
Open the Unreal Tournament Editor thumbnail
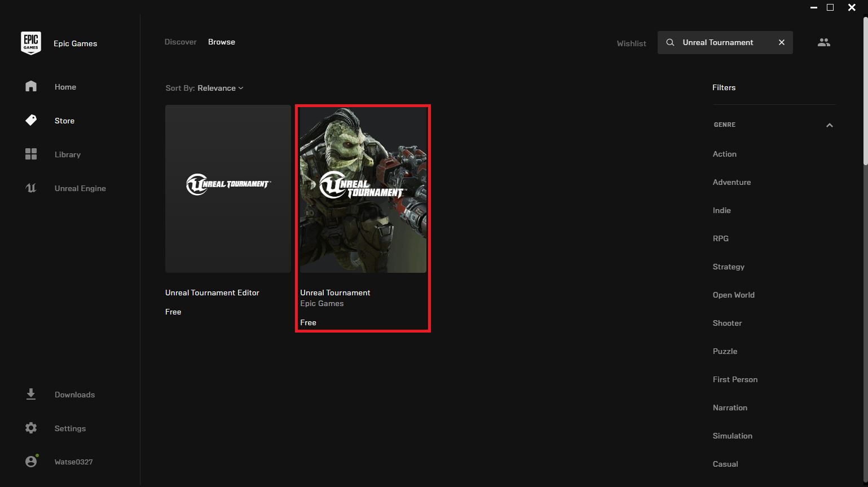point(228,189)
